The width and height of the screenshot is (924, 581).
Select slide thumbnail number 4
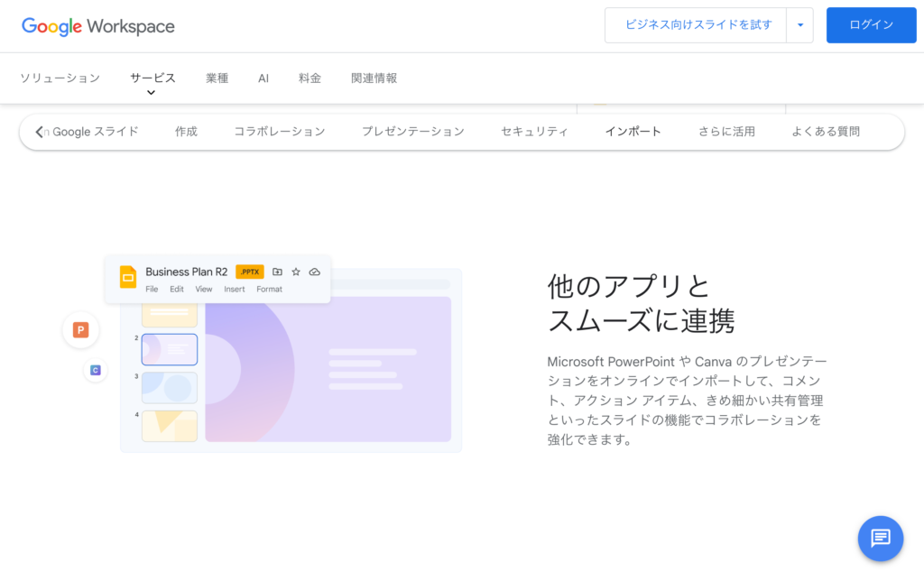169,426
